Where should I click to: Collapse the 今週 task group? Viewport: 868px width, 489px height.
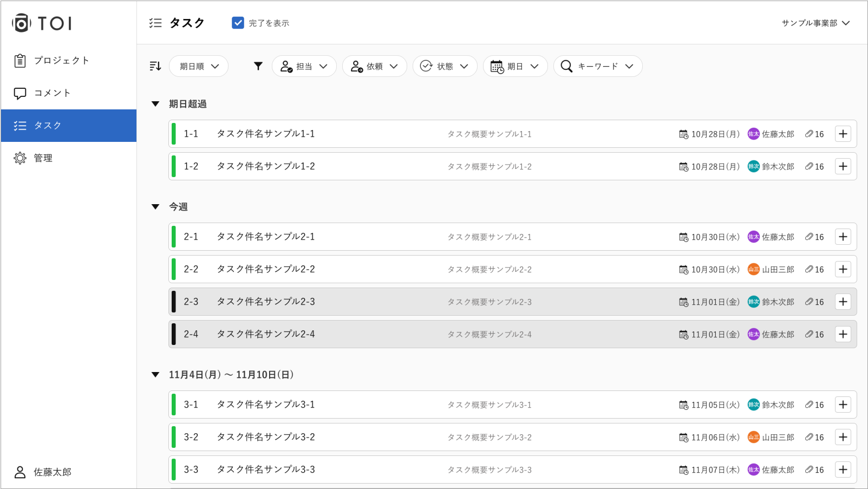pos(155,207)
